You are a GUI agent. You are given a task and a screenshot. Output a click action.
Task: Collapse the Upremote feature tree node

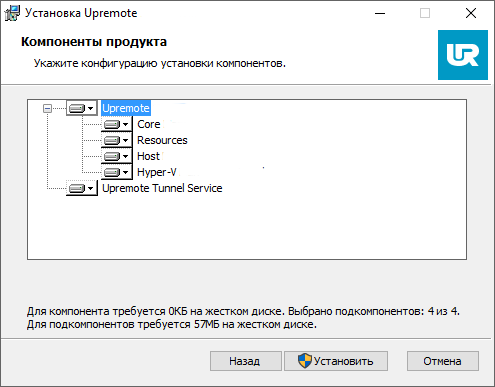click(48, 108)
